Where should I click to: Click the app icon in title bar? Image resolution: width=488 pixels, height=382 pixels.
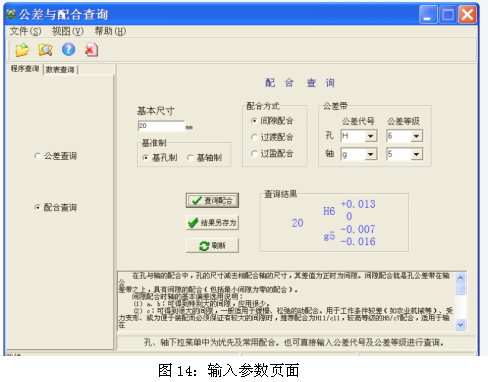[x=11, y=14]
